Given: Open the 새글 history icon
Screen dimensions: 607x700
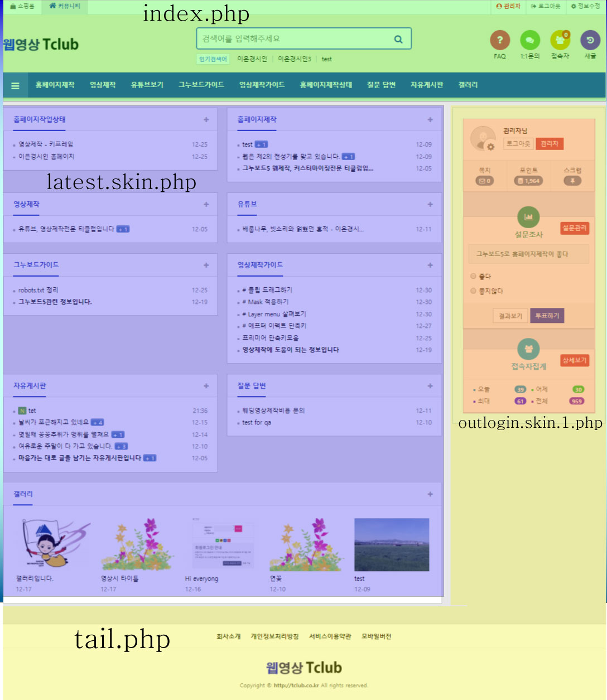Looking at the screenshot, I should point(590,40).
